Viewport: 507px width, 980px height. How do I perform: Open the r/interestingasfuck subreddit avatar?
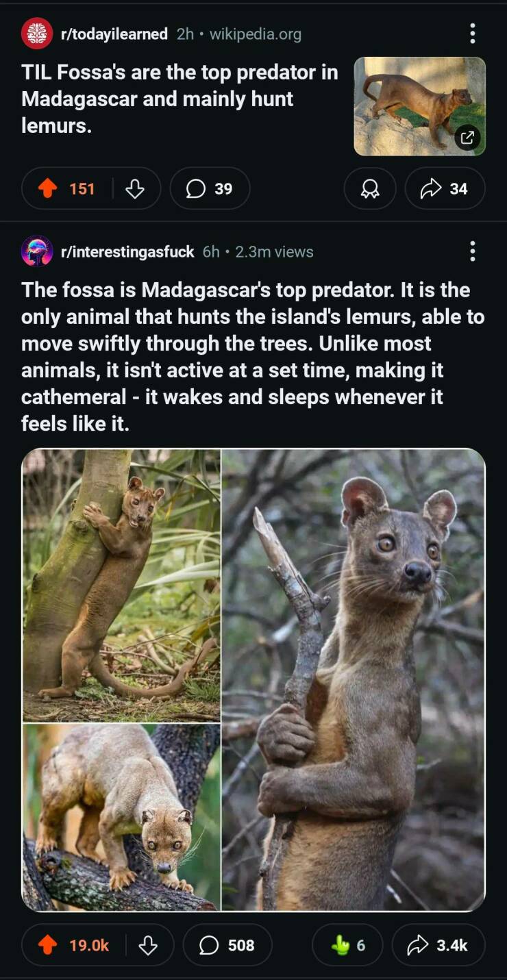pyautogui.click(x=37, y=251)
